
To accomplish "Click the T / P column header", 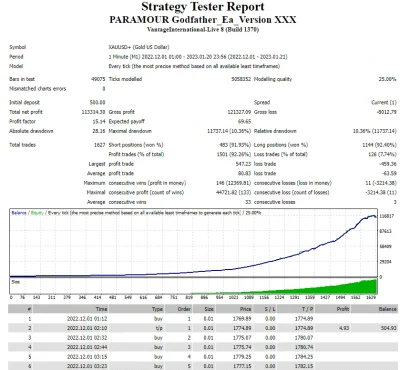I will [x=307, y=309].
